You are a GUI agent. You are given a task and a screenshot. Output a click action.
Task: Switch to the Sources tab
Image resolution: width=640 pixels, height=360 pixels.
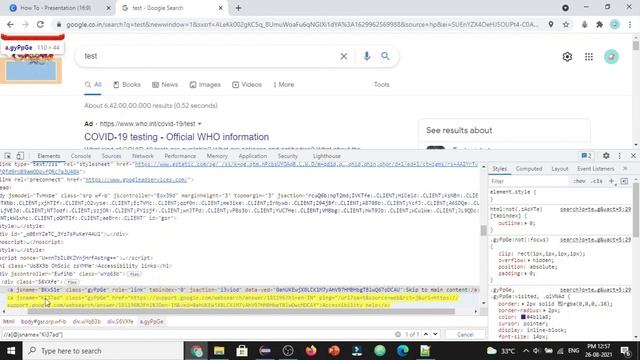pos(111,156)
